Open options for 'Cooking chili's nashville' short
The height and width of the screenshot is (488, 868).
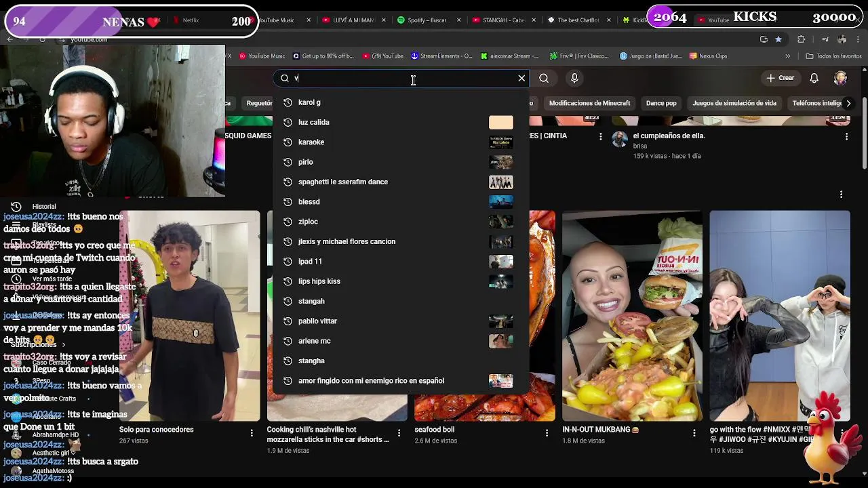pyautogui.click(x=399, y=432)
